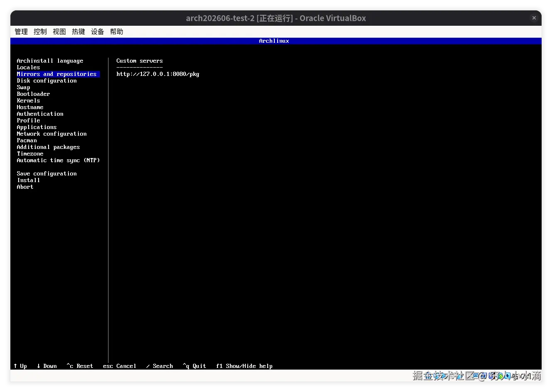Select the Timezone entry

pos(30,154)
